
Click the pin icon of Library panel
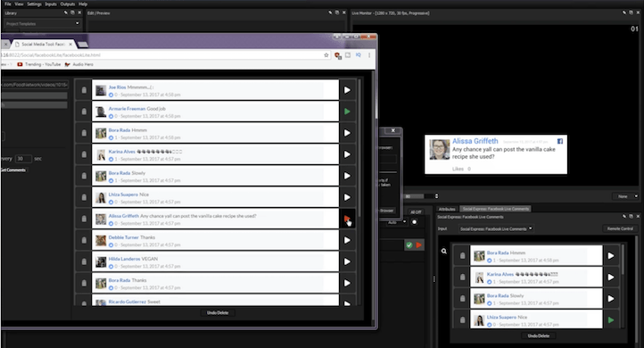coord(66,12)
